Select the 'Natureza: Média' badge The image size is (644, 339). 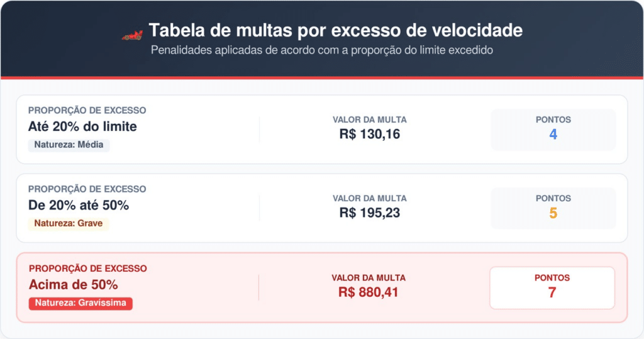coord(69,145)
